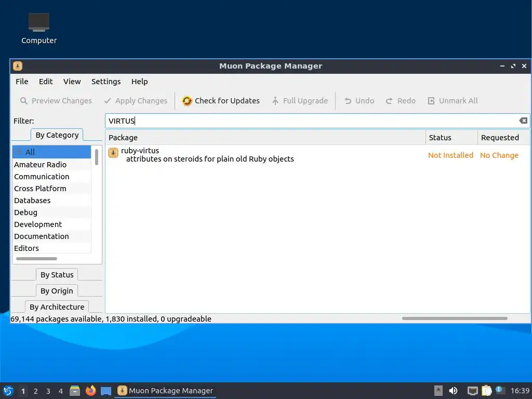The image size is (532, 399).
Task: Open the File menu
Action: click(x=22, y=82)
